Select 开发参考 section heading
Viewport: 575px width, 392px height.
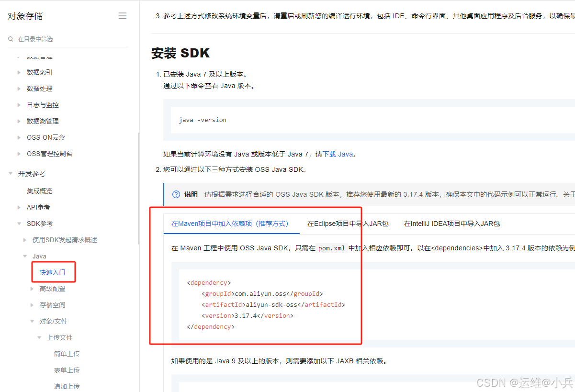pos(32,174)
